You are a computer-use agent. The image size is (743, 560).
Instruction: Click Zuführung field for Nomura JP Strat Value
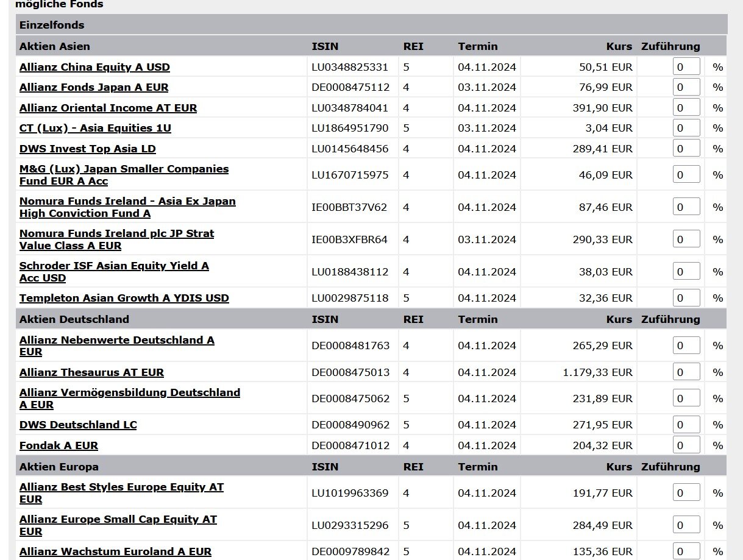pos(686,239)
